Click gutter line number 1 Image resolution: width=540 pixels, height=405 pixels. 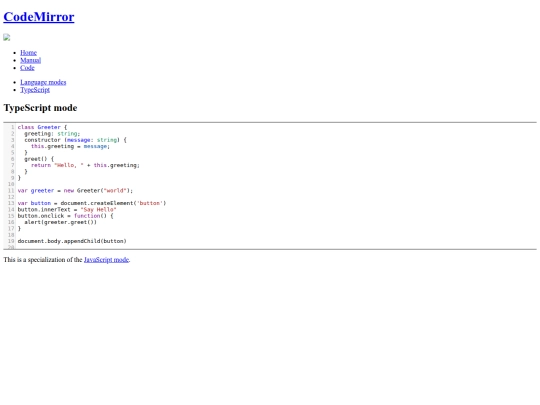(12, 127)
